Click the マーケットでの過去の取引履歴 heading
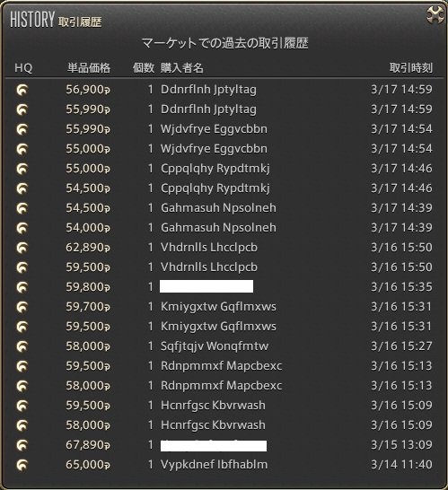This screenshot has width=448, height=490. point(225,43)
